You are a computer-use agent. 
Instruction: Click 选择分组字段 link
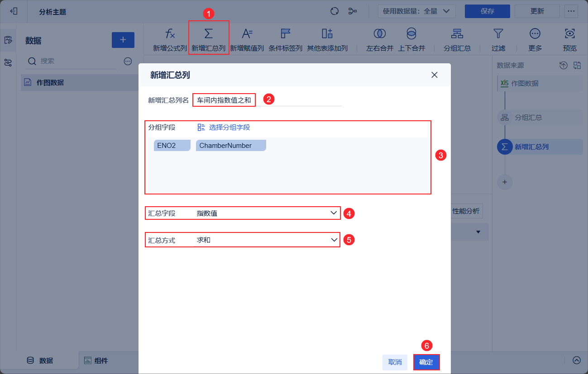[x=224, y=128]
